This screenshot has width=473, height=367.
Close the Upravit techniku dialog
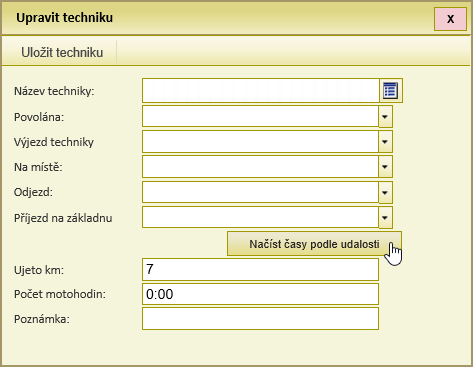450,19
